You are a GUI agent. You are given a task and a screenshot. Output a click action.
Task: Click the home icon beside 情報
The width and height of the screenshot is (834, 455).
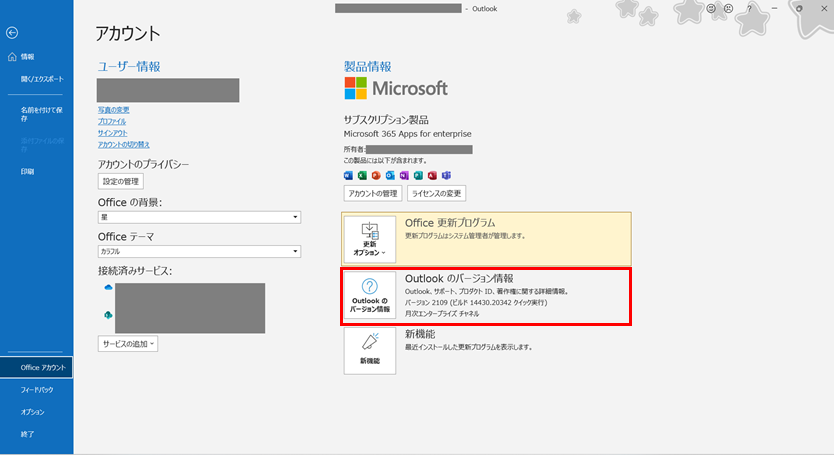pos(12,56)
